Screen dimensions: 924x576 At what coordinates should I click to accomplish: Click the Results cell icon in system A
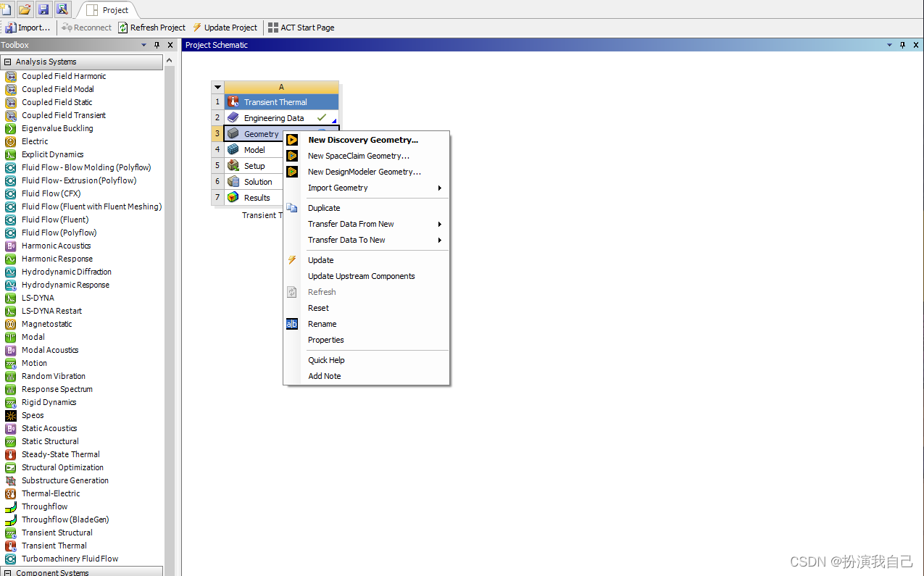point(233,198)
